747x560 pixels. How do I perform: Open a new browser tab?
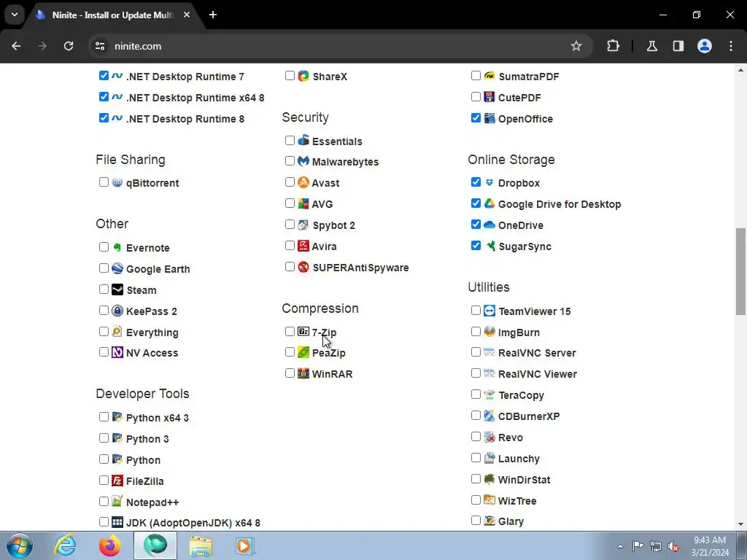click(x=213, y=15)
